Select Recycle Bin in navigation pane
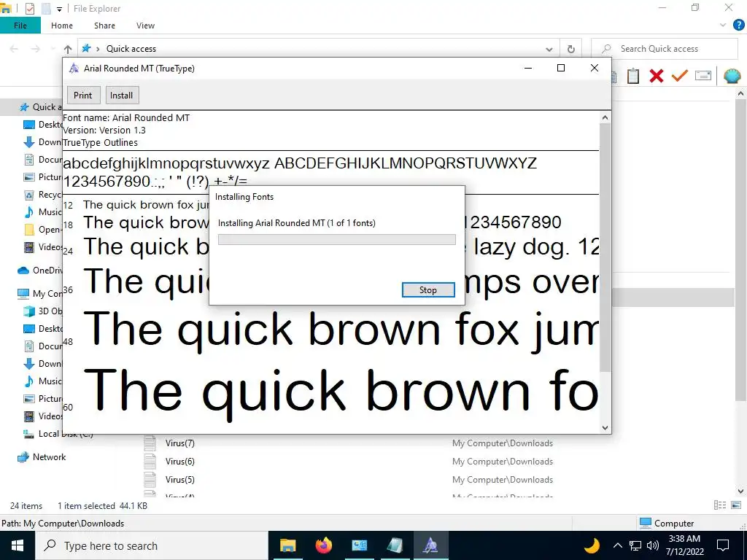This screenshot has height=560, width=747. coord(43,194)
